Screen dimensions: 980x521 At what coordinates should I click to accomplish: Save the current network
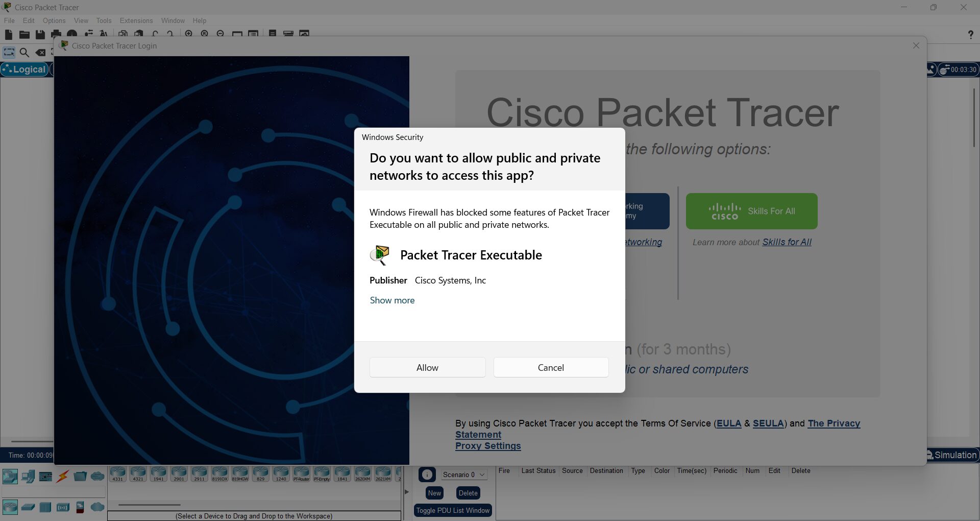[x=40, y=34]
